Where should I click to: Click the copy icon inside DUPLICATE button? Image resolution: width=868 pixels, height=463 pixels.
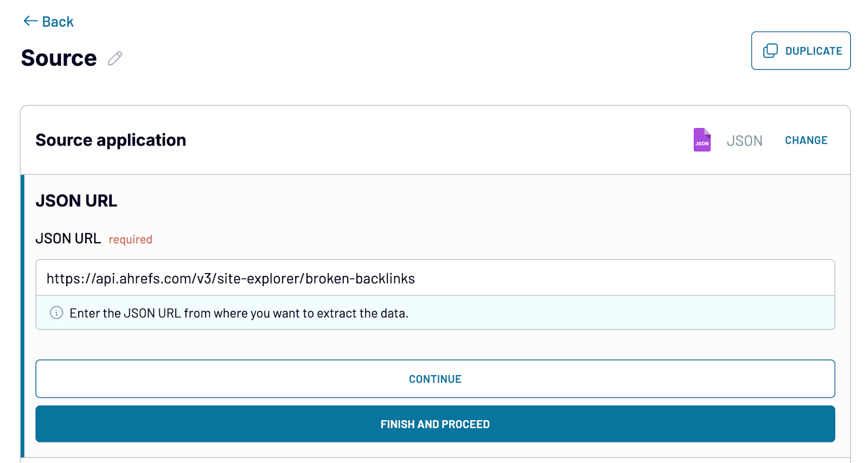pyautogui.click(x=770, y=50)
